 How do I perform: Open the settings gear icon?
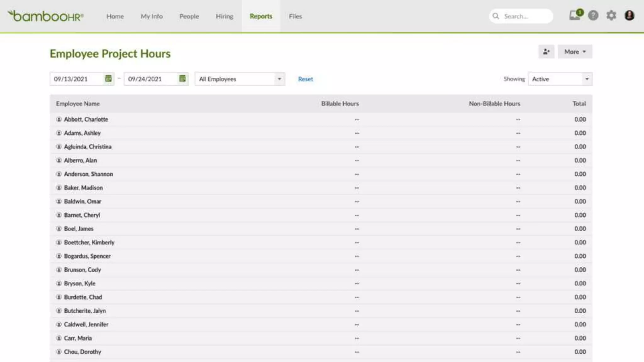(611, 15)
